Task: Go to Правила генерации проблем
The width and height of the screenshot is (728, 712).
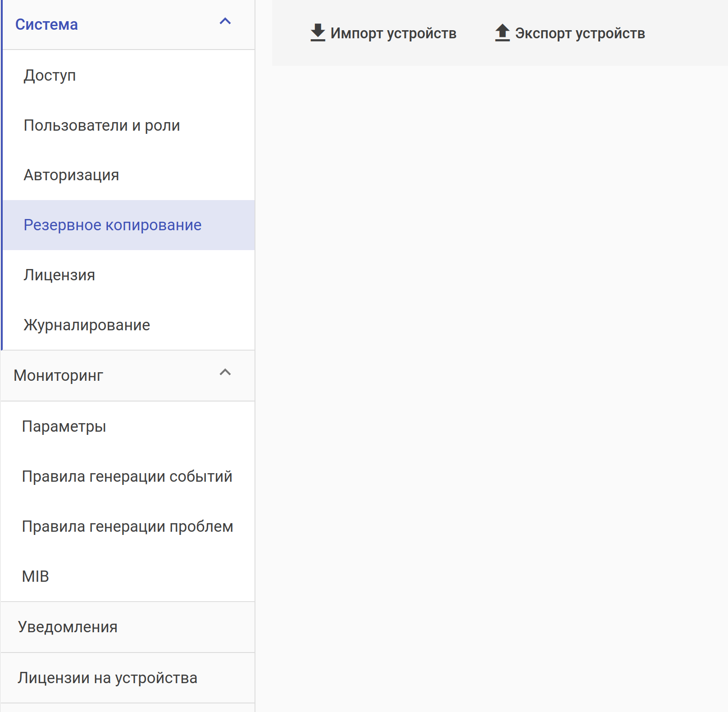Action: [127, 526]
